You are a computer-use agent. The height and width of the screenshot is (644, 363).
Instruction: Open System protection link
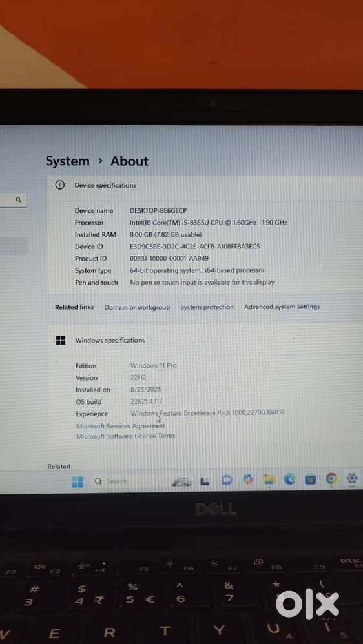pyautogui.click(x=207, y=307)
